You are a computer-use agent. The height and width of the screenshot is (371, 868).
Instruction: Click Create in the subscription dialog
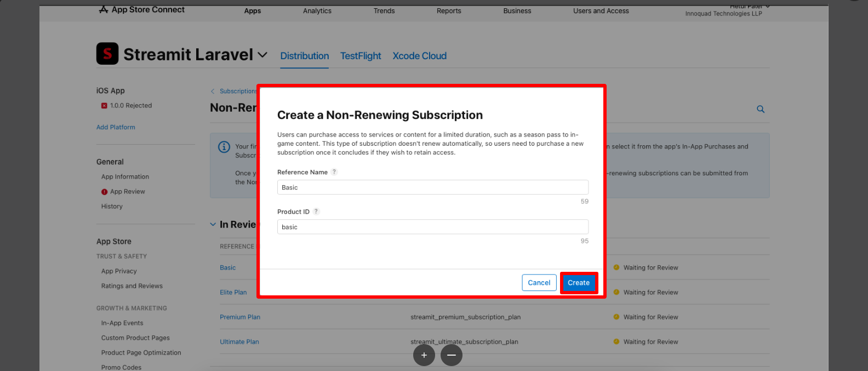[x=579, y=283]
